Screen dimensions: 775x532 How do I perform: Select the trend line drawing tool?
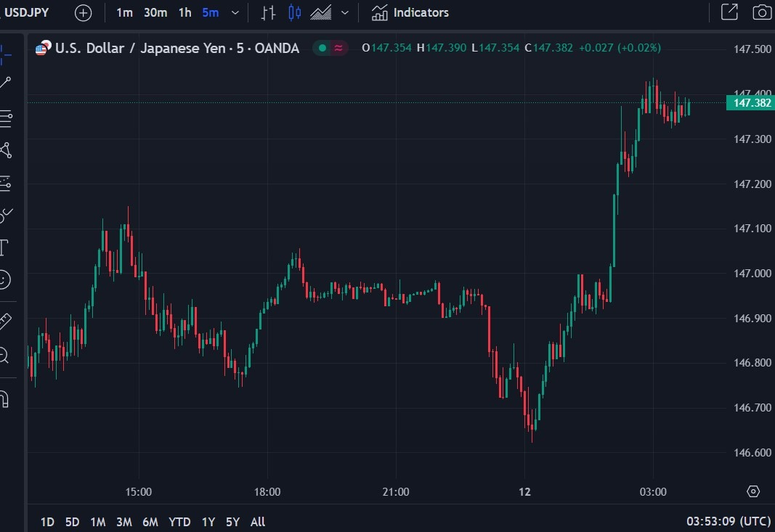click(x=5, y=83)
